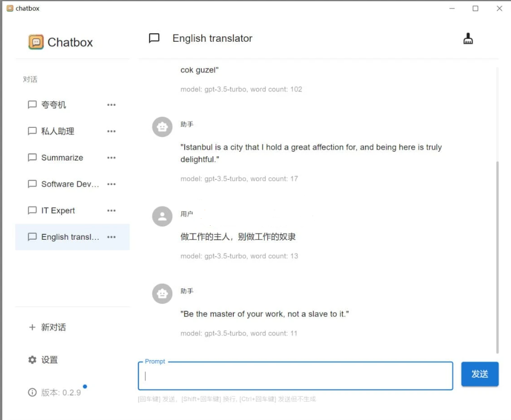The image size is (511, 420).
Task: Click the user avatar above the Chinese message
Action: point(162,216)
